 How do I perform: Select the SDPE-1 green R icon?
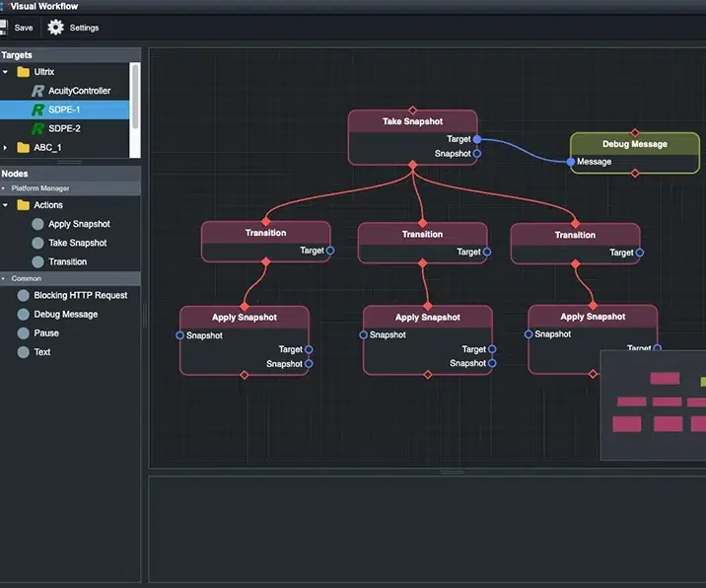pyautogui.click(x=37, y=110)
